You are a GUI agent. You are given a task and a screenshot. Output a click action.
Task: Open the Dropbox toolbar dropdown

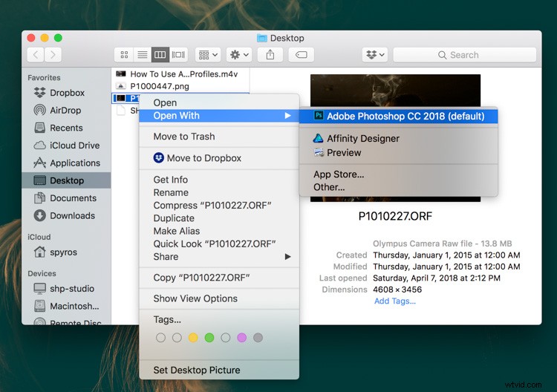click(x=376, y=54)
